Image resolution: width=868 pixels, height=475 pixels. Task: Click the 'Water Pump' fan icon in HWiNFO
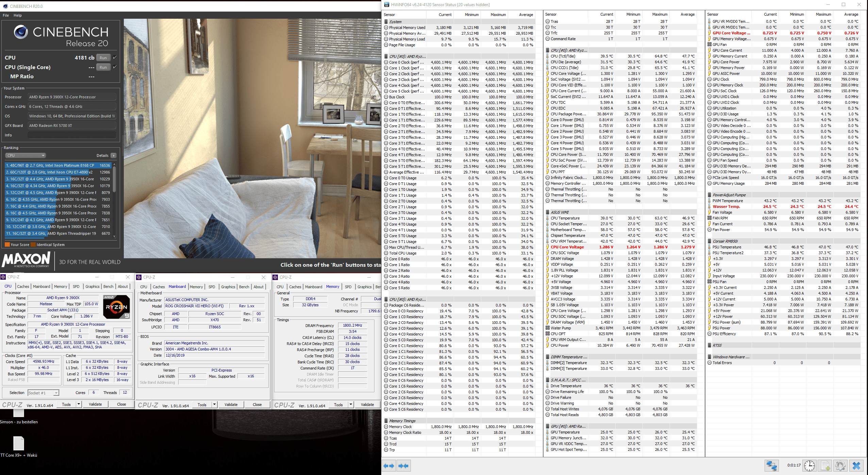[x=548, y=328]
